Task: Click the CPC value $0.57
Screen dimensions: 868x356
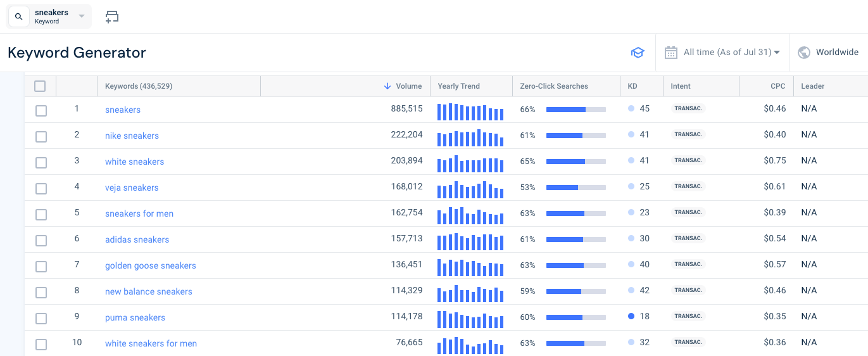Action: tap(775, 264)
